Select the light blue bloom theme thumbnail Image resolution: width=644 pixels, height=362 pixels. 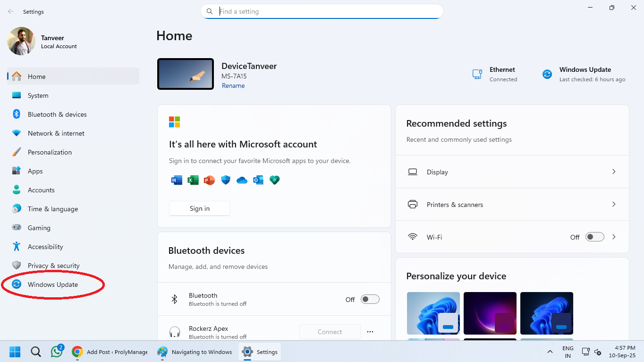(x=433, y=313)
